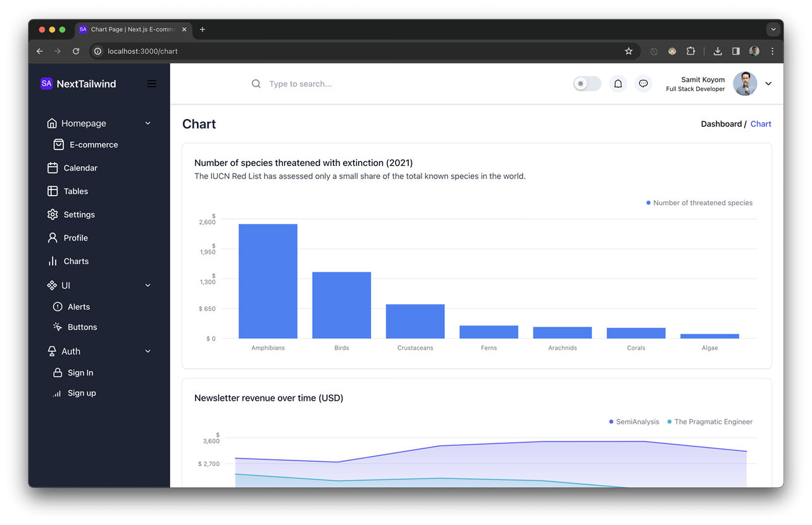The image size is (812, 525).
Task: Bookmark page with star icon
Action: 628,51
